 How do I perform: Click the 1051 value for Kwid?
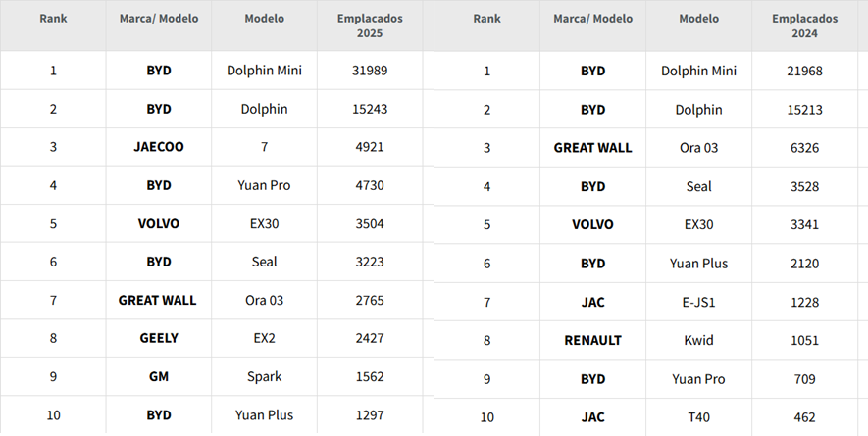pos(804,340)
